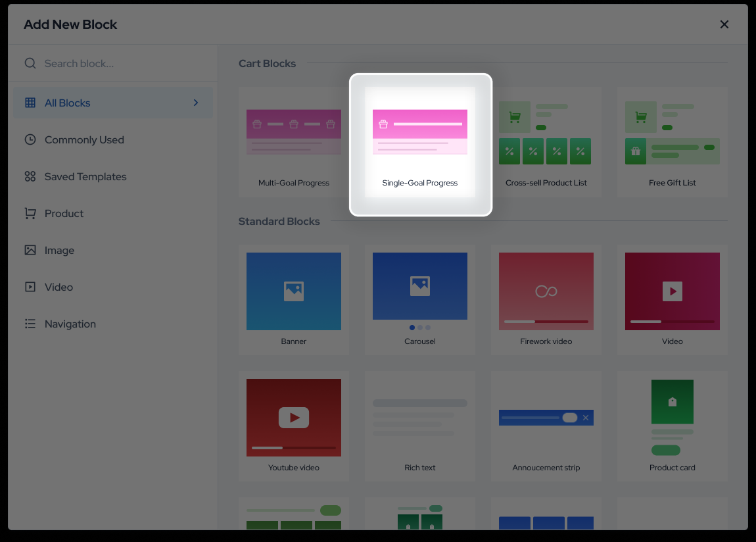Image resolution: width=756 pixels, height=542 pixels.
Task: Click the Saved Templates icon
Action: tap(30, 176)
